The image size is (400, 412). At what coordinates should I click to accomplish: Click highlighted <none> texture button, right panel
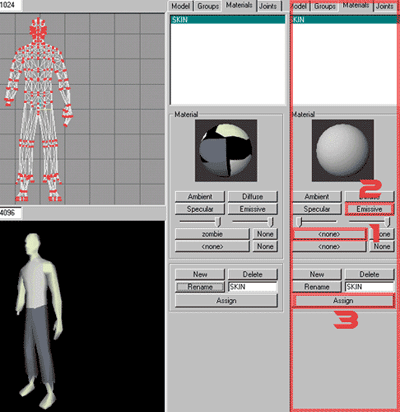point(329,234)
